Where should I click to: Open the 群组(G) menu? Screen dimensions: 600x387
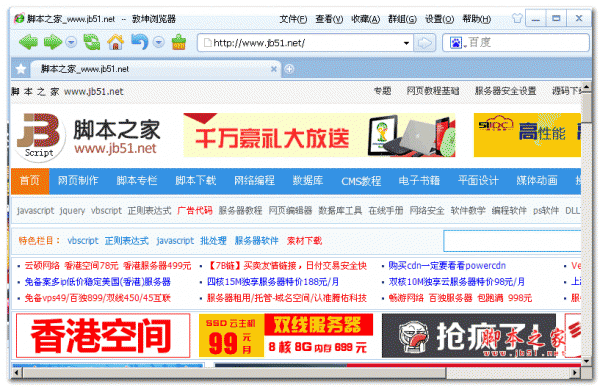(402, 19)
